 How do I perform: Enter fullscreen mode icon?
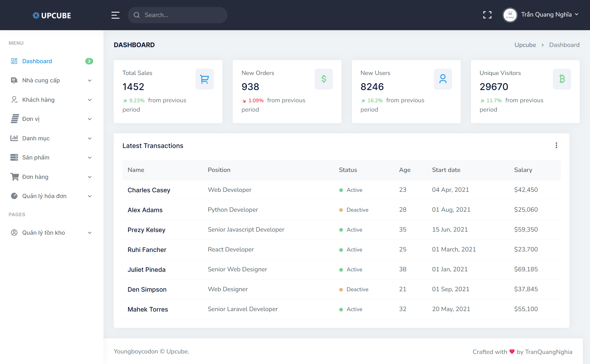487,15
